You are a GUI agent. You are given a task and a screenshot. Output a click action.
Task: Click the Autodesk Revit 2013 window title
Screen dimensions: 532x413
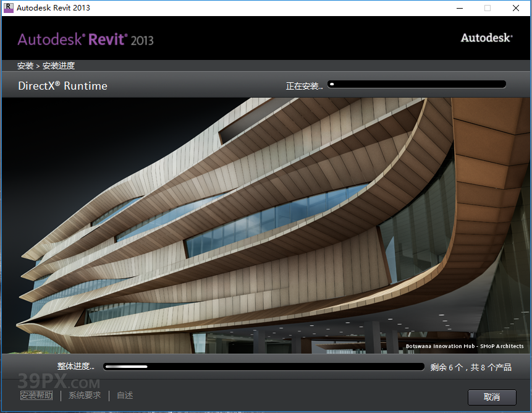(x=53, y=7)
